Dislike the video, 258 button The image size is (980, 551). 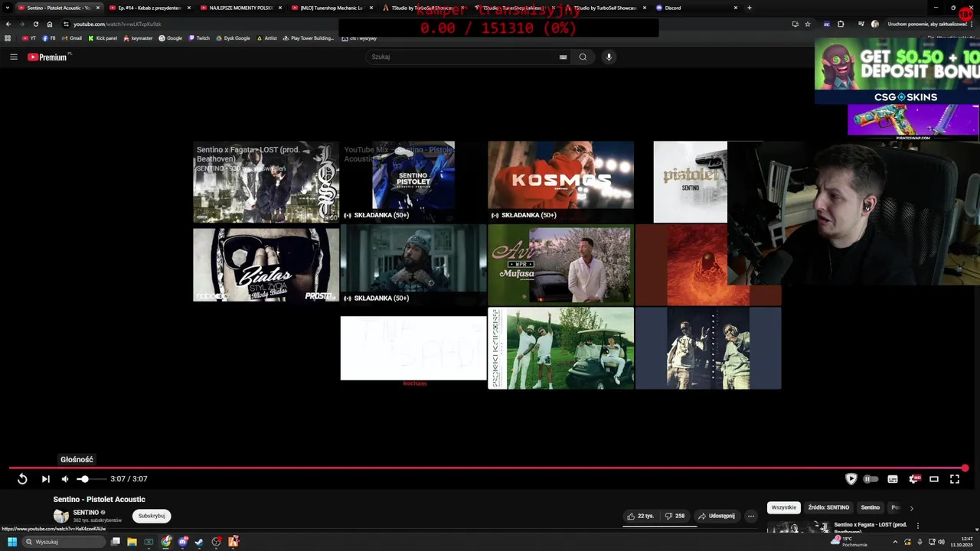pyautogui.click(x=675, y=516)
